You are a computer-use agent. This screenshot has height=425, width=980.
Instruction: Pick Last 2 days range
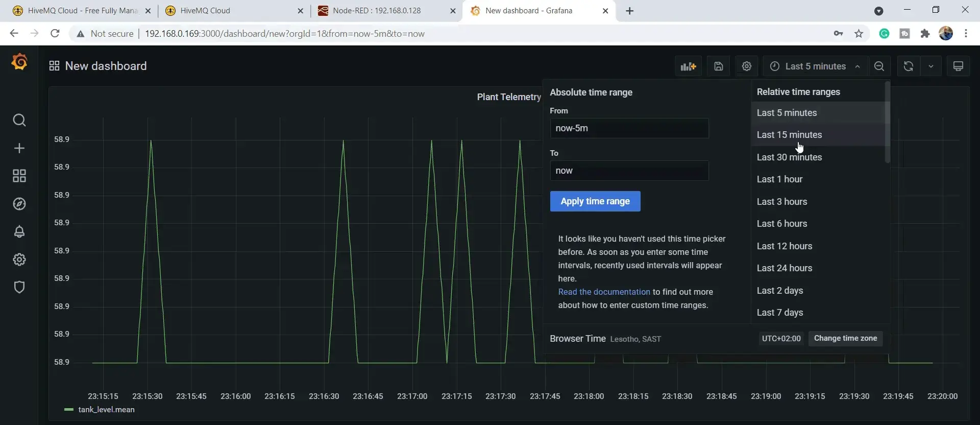click(x=818, y=291)
